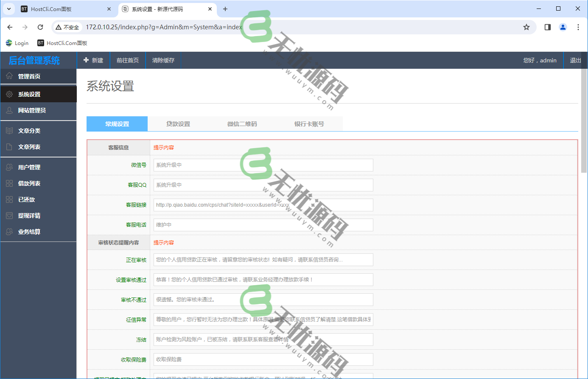Click 新建 with the plus icon
588x379 pixels.
tap(94, 60)
